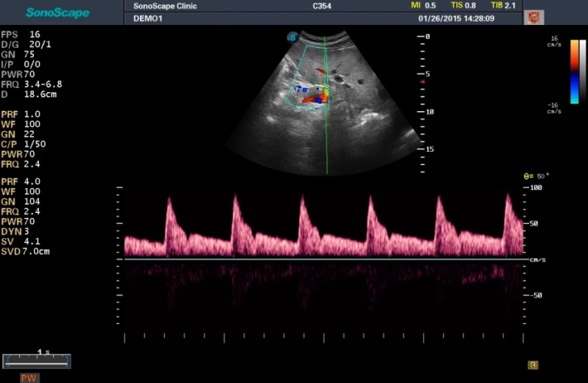Click the 1 s sweep time scale bar
588x383 pixels.
(36, 360)
